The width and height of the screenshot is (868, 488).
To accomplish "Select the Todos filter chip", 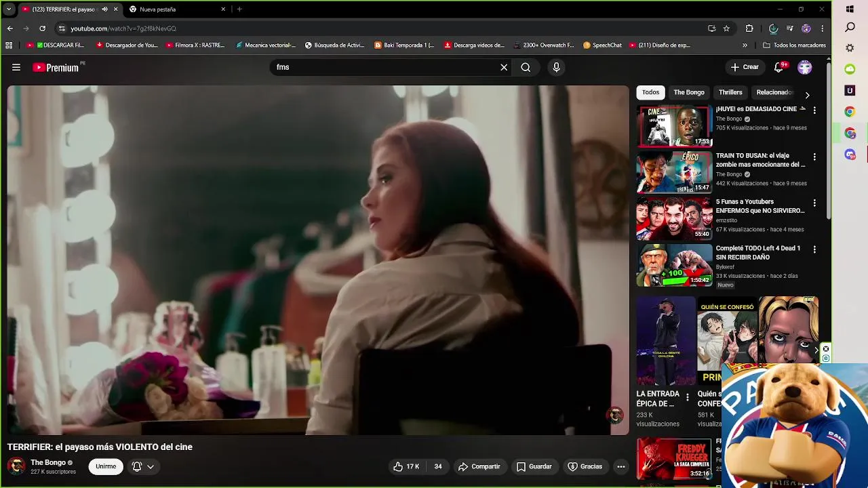I will [x=650, y=92].
